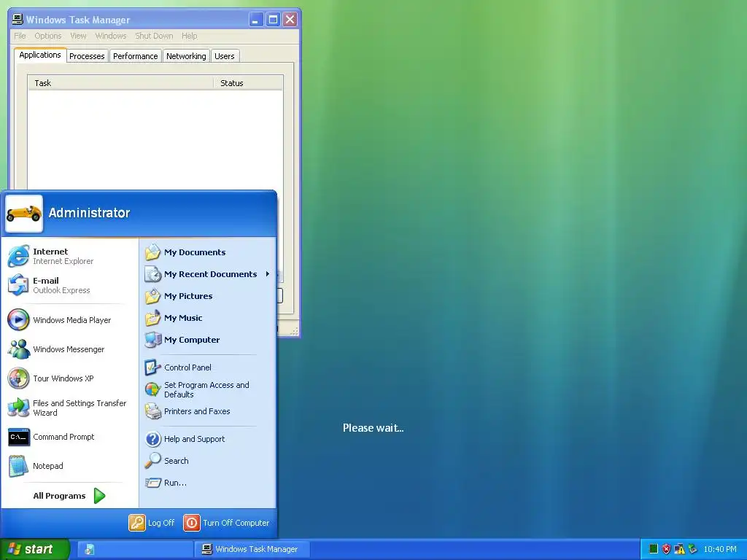The height and width of the screenshot is (560, 747).
Task: Open Search from Start menu
Action: 208,461
